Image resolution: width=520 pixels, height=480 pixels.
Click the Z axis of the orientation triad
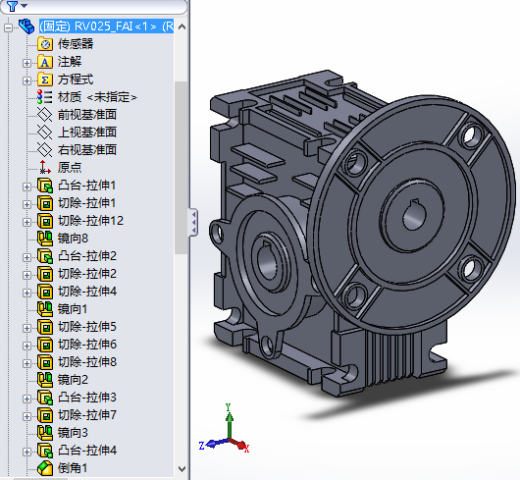pos(213,445)
